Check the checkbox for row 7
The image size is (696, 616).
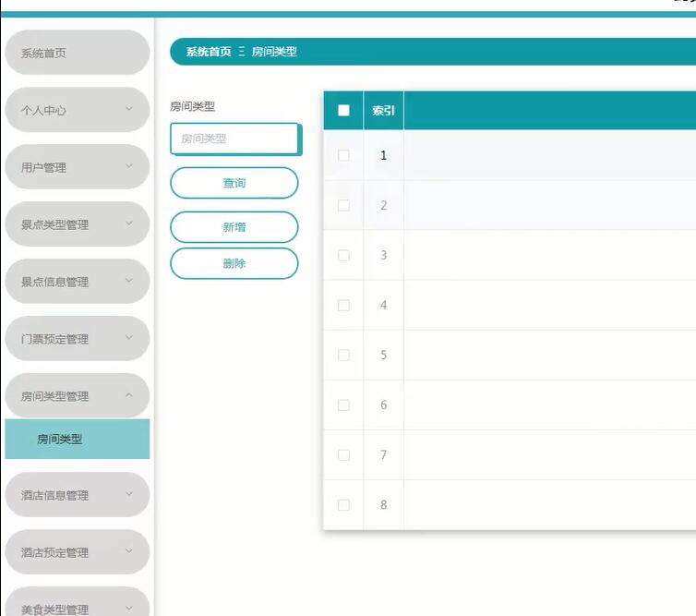click(343, 454)
